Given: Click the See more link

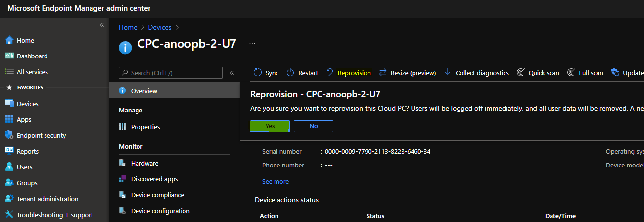Looking at the screenshot, I should (276, 181).
